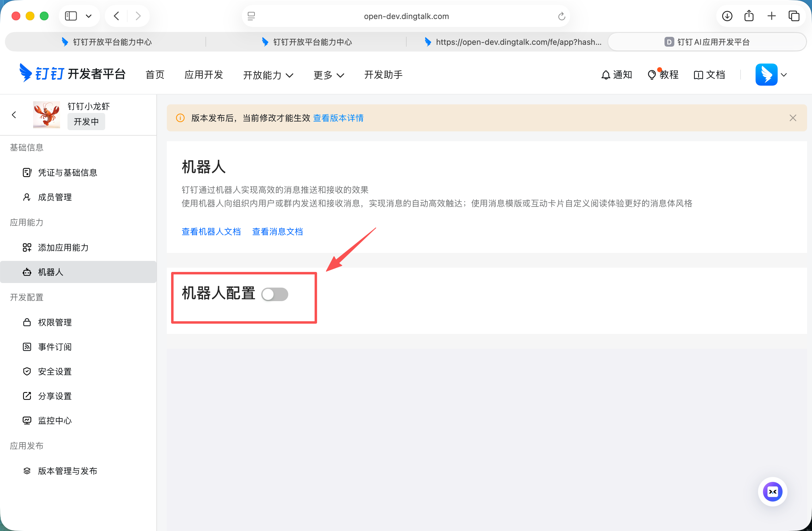Click the 钉钉小龙虾 app thumbnail
Image resolution: width=812 pixels, height=531 pixels.
tap(46, 115)
